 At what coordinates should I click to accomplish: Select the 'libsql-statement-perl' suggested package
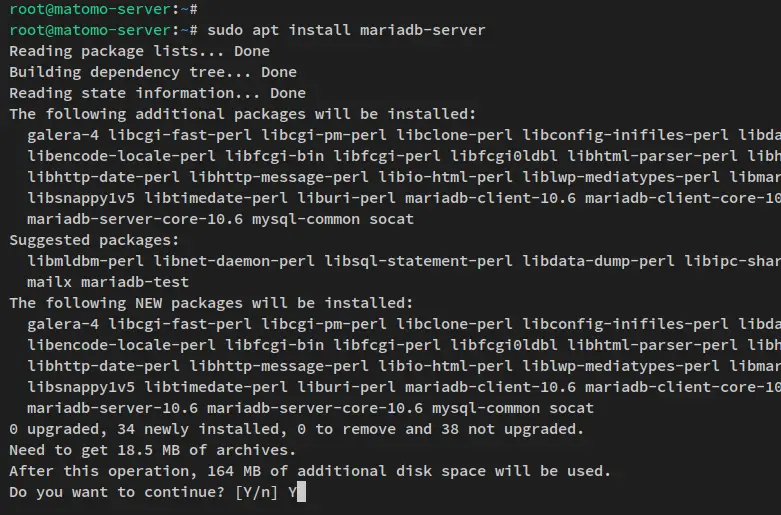pos(418,261)
